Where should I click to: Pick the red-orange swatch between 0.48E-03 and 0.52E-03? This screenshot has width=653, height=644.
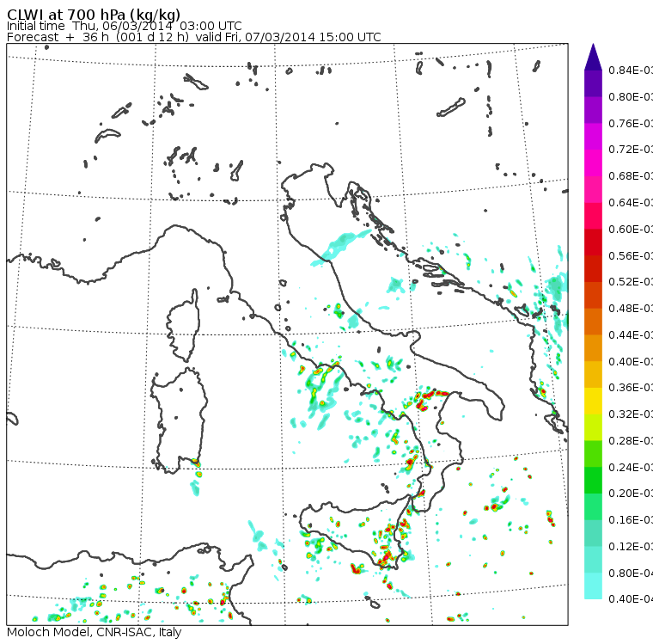[593, 295]
